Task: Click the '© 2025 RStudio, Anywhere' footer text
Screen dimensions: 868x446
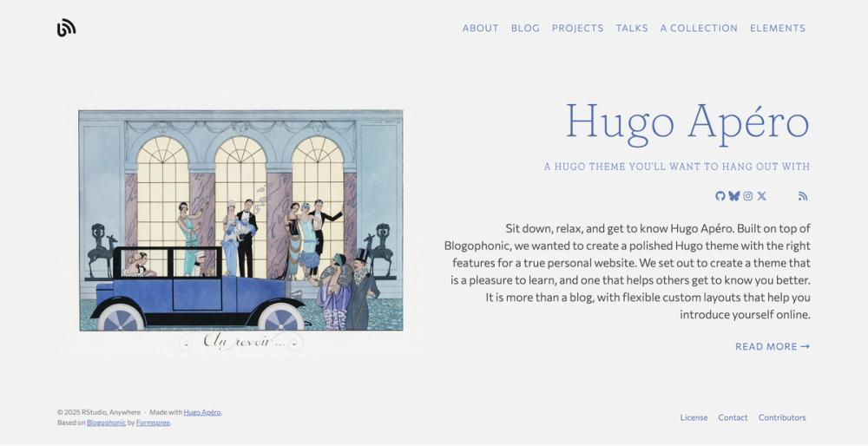Action: [x=99, y=412]
